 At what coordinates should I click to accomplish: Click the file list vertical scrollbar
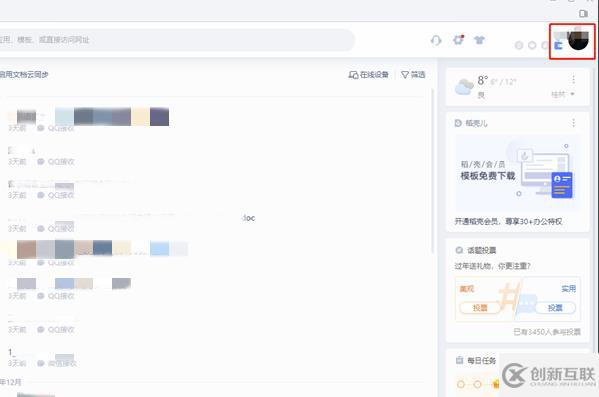click(433, 171)
